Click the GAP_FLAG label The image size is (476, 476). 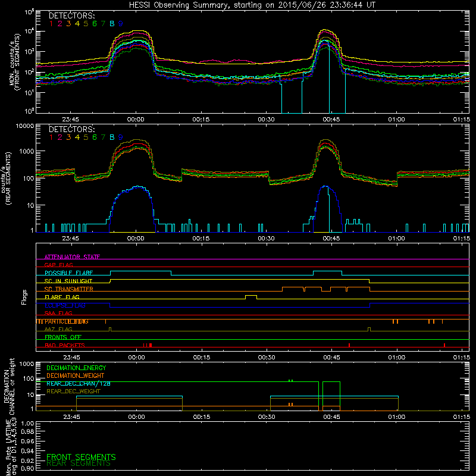[58, 265]
